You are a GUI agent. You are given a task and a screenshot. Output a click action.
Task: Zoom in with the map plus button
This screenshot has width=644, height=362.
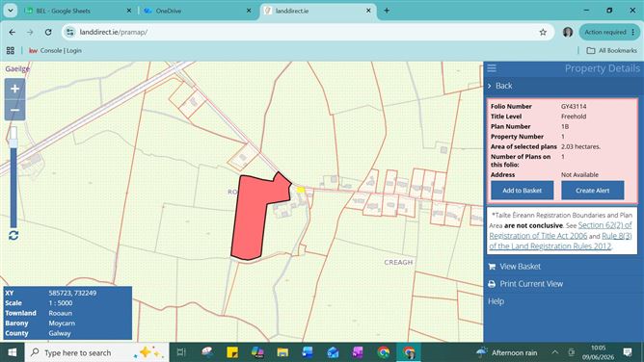coord(14,89)
